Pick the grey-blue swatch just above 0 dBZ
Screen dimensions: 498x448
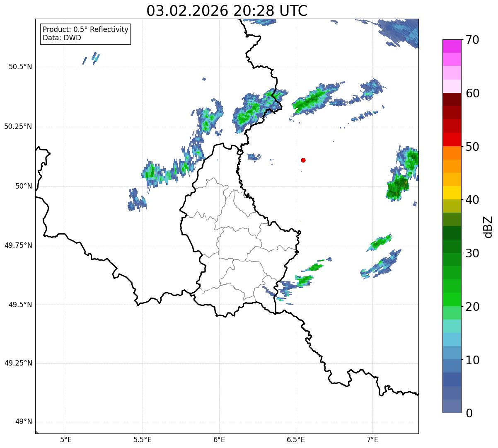(452, 406)
